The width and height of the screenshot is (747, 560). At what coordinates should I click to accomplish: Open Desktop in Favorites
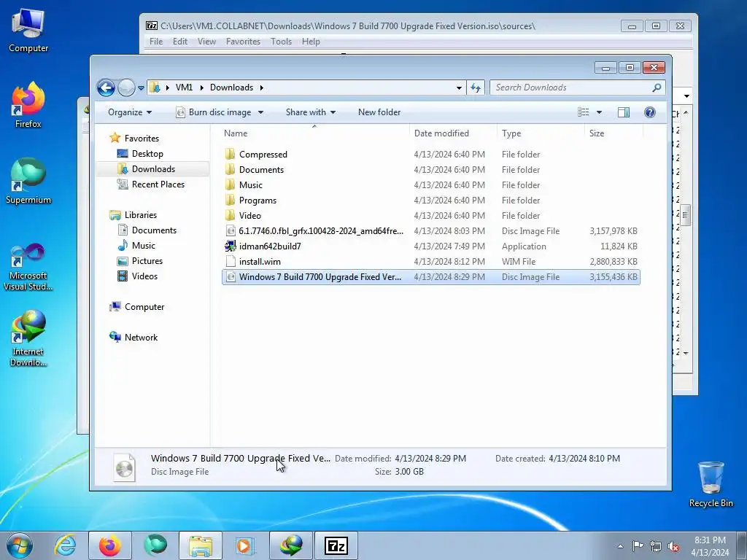[147, 154]
